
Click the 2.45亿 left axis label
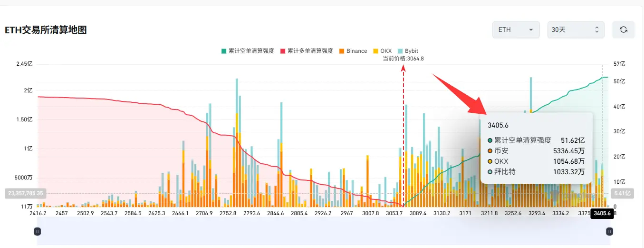(x=24, y=64)
